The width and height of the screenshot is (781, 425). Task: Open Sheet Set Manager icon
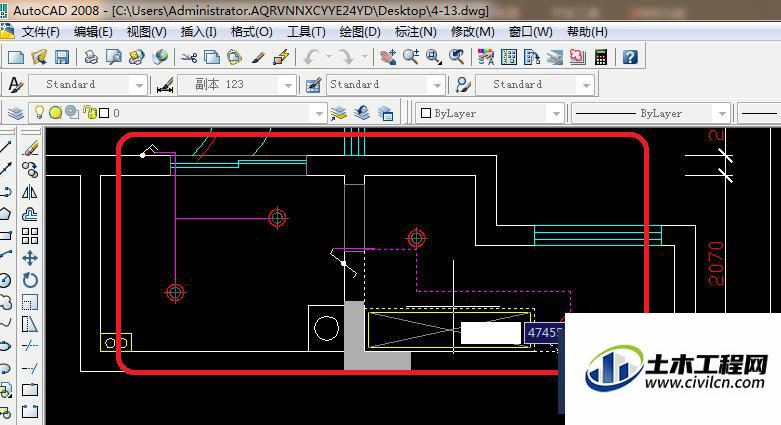[555, 57]
